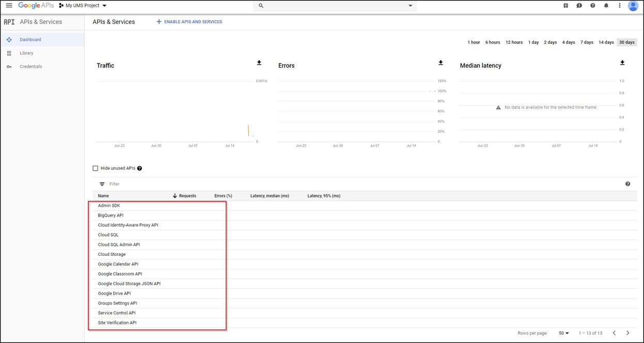Click the notifications bell icon
The width and height of the screenshot is (644, 343).
[606, 6]
